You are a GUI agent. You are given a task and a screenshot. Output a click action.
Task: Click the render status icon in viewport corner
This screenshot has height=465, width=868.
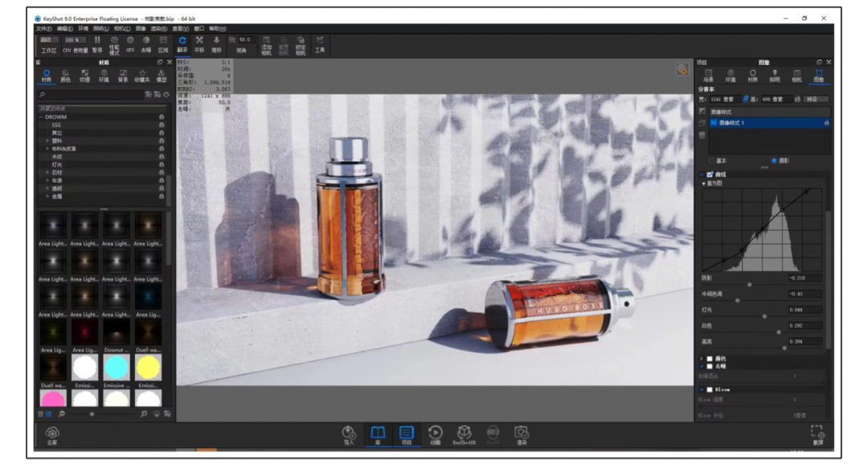tap(682, 69)
